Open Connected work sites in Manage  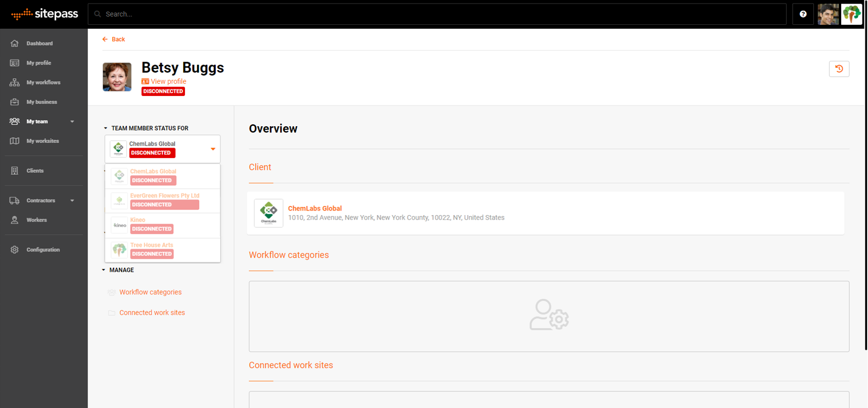(152, 313)
